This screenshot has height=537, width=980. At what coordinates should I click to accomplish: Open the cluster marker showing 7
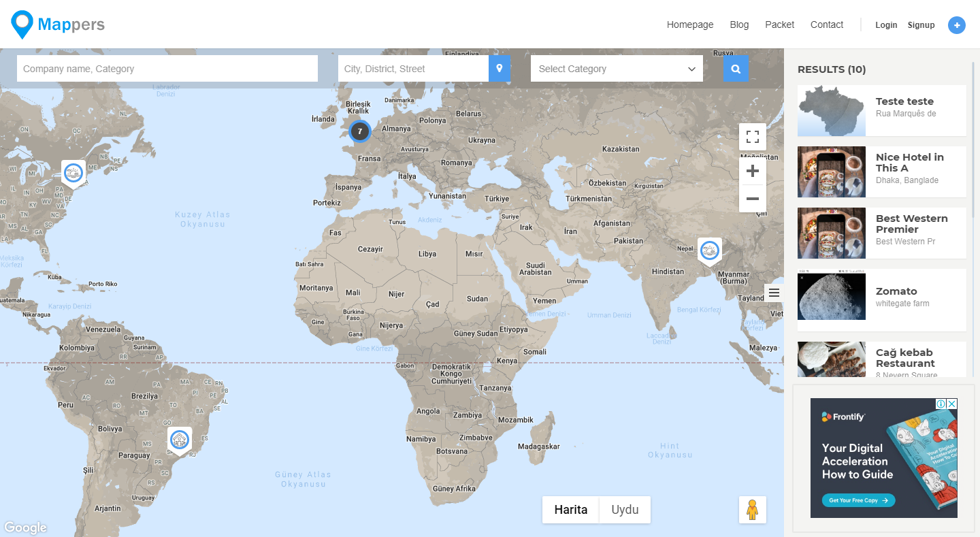(x=360, y=131)
